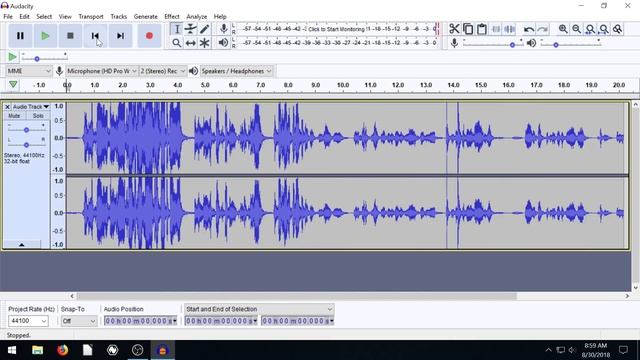The width and height of the screenshot is (640, 360).
Task: Open the 2 (Stereo) recording channels dropdown
Action: coord(163,71)
